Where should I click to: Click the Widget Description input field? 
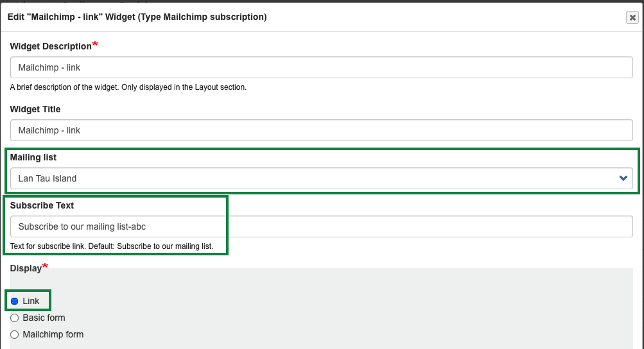[x=321, y=67]
